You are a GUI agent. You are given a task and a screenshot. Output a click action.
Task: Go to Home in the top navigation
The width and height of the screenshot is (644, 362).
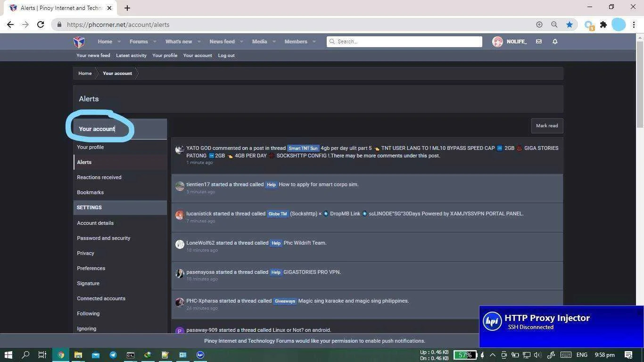coord(105,41)
